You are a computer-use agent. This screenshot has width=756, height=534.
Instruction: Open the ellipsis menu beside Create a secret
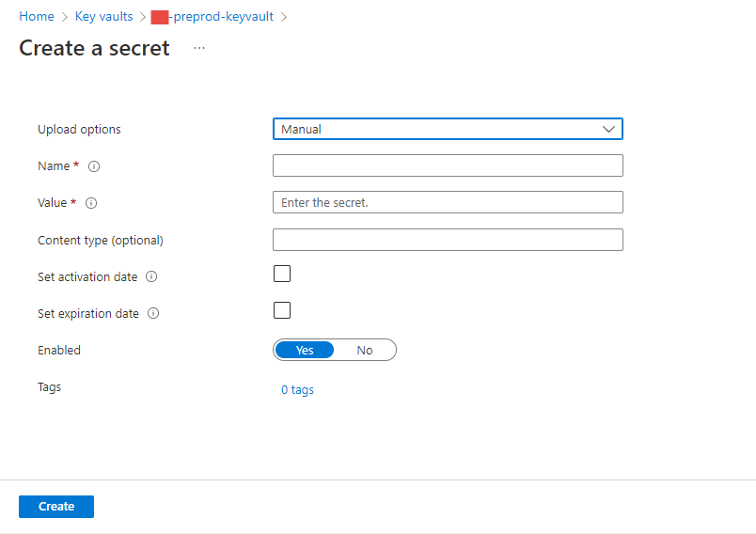tap(199, 48)
